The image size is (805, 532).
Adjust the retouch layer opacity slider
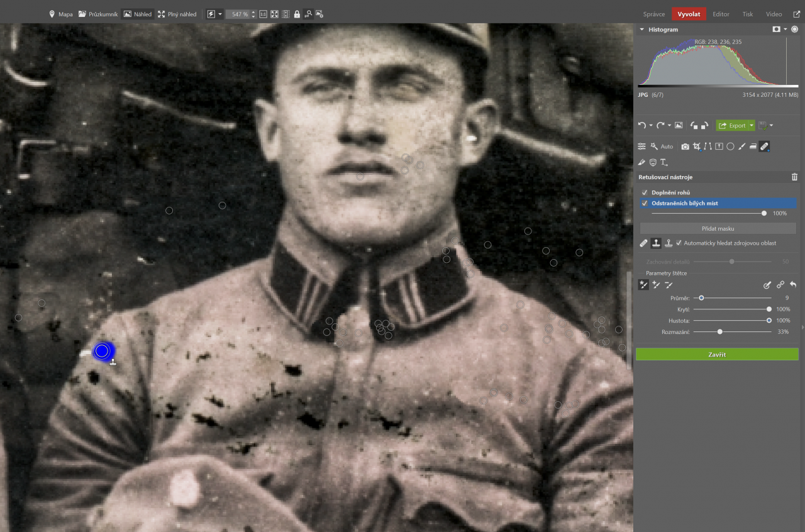709,213
